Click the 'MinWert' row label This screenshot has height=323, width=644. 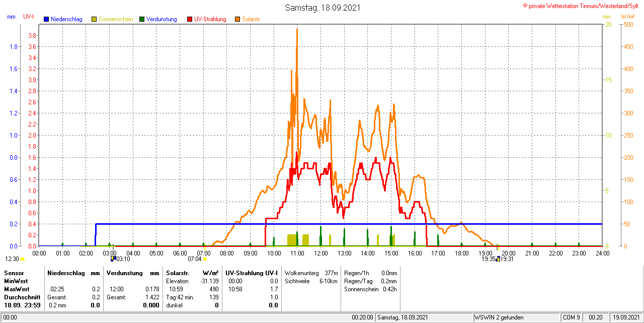tap(16, 281)
